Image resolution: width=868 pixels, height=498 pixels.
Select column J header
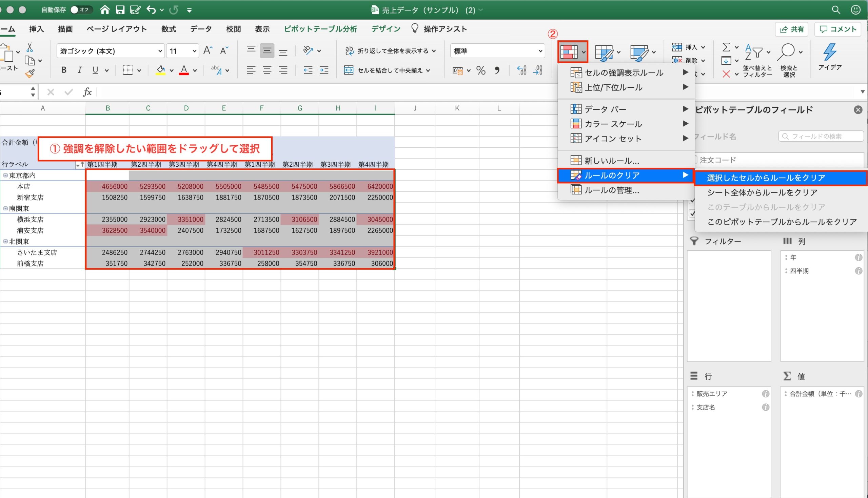click(415, 108)
